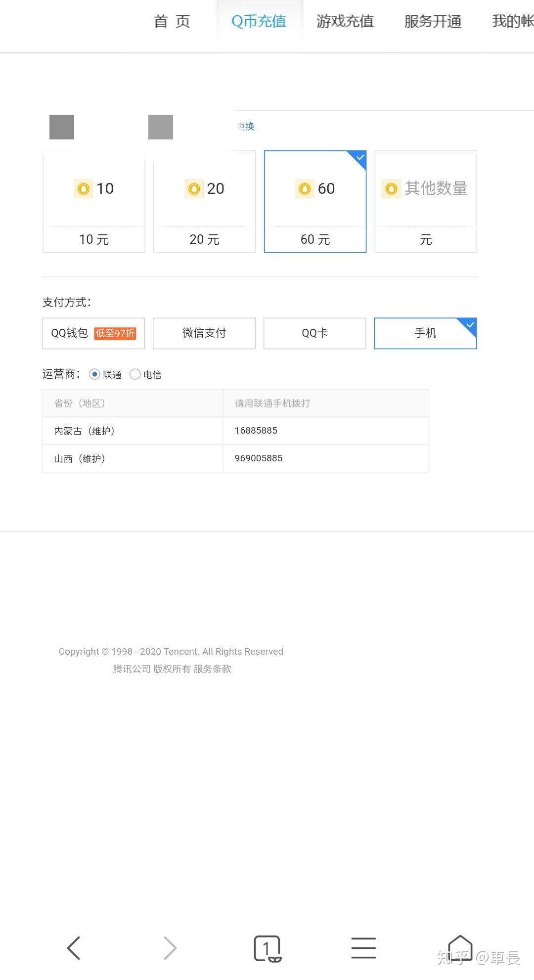Screen dimensions: 534x980
Task: Click the second gray avatar thumbnail
Action: point(161,127)
